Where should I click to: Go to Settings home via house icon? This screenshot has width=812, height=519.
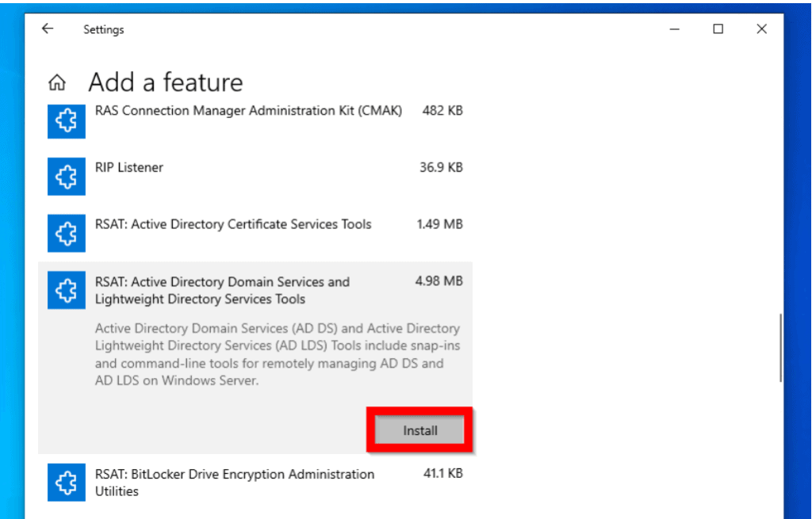pos(56,82)
